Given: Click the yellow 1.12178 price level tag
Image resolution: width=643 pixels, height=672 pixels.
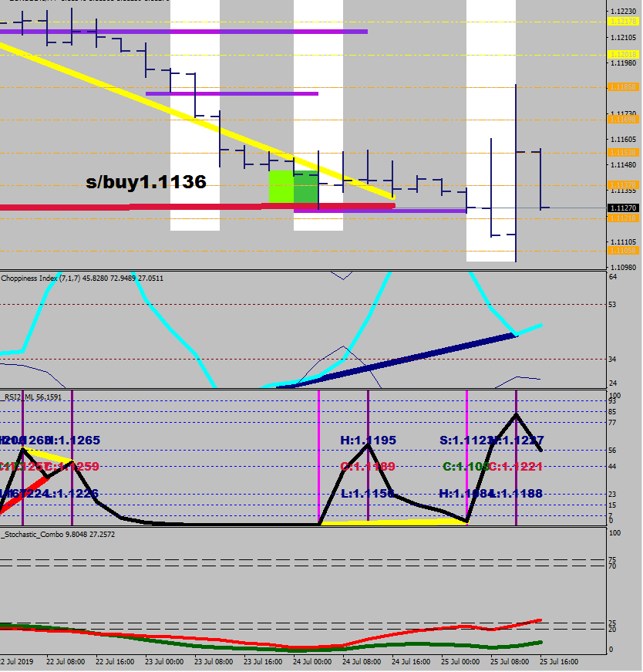Looking at the screenshot, I should click(622, 22).
